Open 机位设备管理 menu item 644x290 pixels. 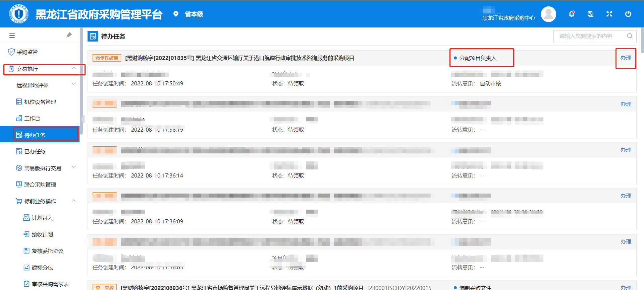click(40, 102)
